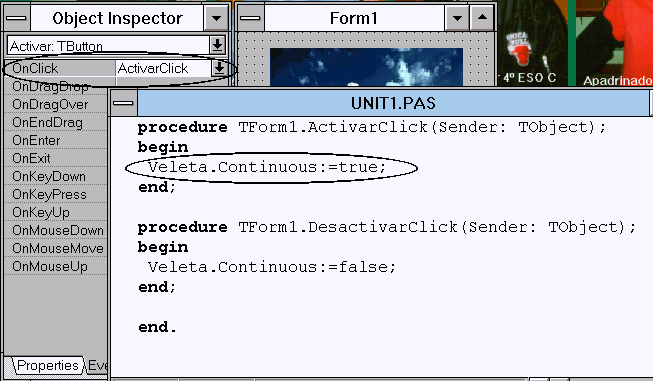Click the UNIT1.PAS title bar
This screenshot has width=653, height=381.
[x=393, y=103]
